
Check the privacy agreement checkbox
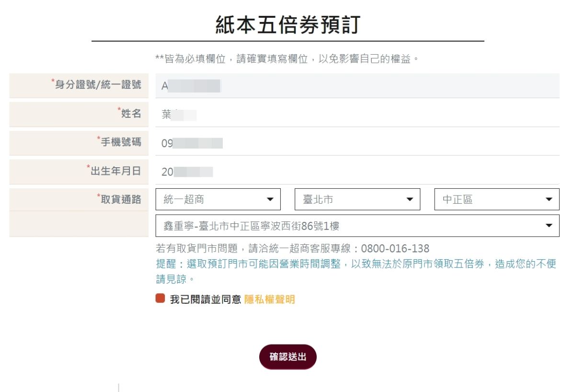(x=160, y=299)
